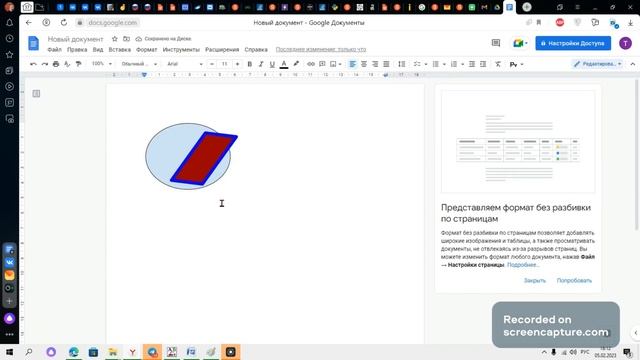Center align the text
The width and height of the screenshot is (640, 360).
364,64
